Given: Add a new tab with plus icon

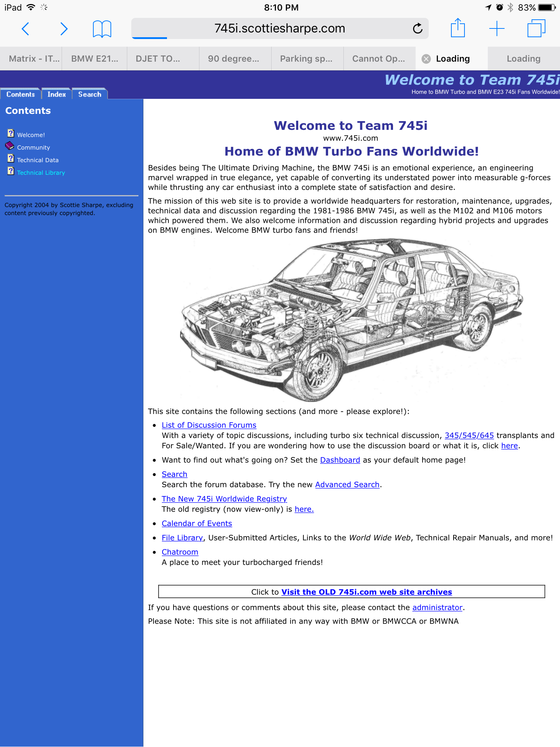Looking at the screenshot, I should (x=497, y=28).
